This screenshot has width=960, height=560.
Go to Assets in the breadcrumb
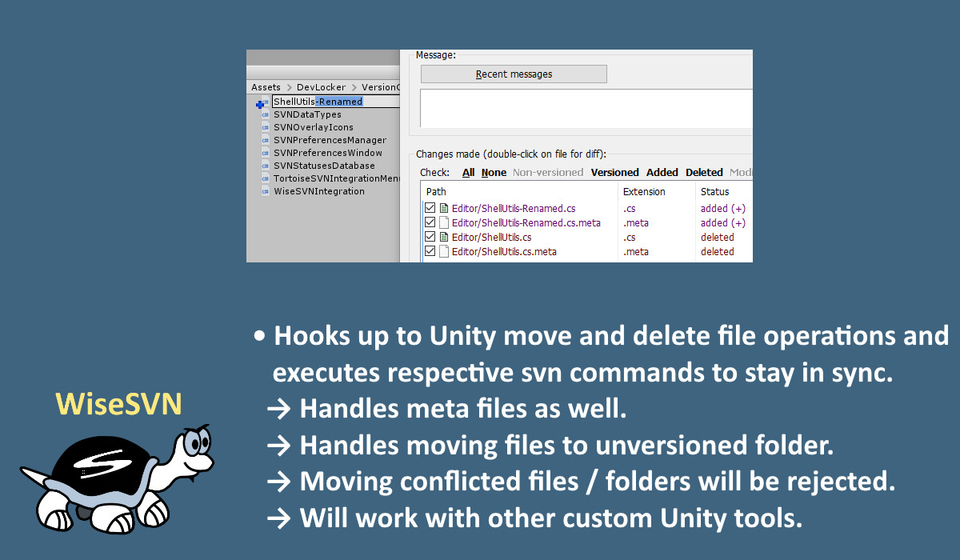pyautogui.click(x=266, y=87)
